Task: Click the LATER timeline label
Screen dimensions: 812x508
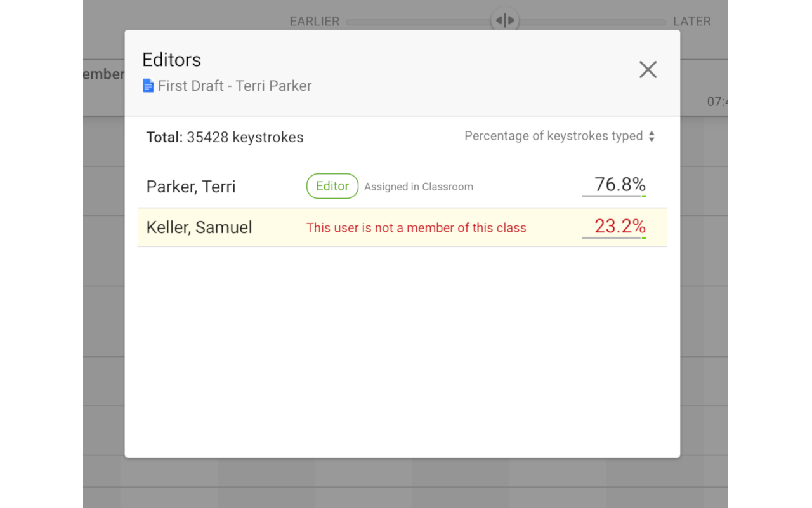Action: coord(691,22)
